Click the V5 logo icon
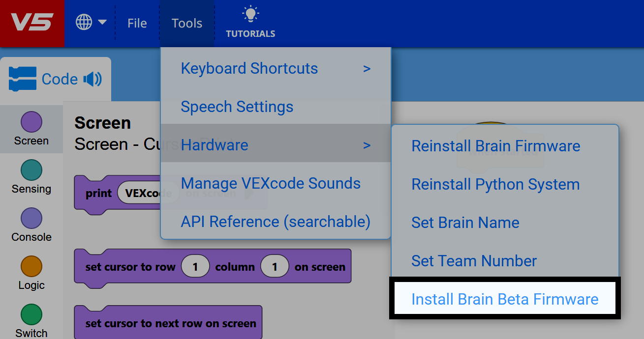Screen dimensions: 644x339 tap(32, 22)
